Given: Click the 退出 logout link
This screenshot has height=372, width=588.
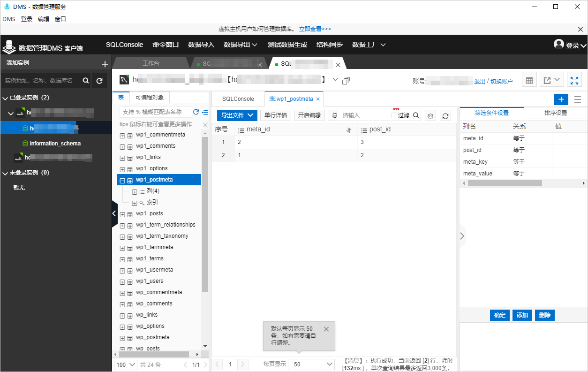Looking at the screenshot, I should (x=480, y=81).
